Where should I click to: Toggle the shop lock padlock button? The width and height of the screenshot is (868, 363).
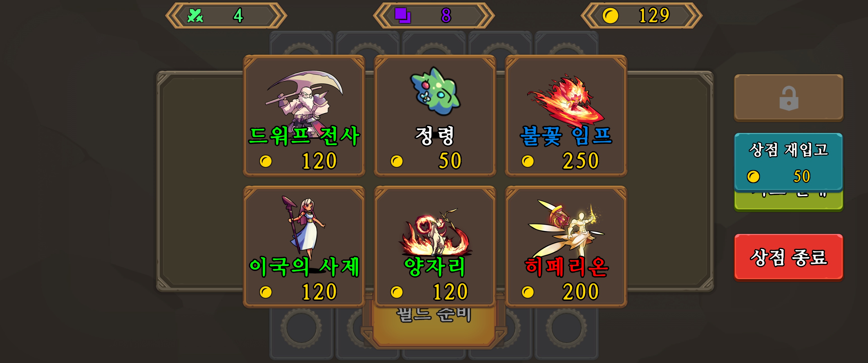(789, 98)
